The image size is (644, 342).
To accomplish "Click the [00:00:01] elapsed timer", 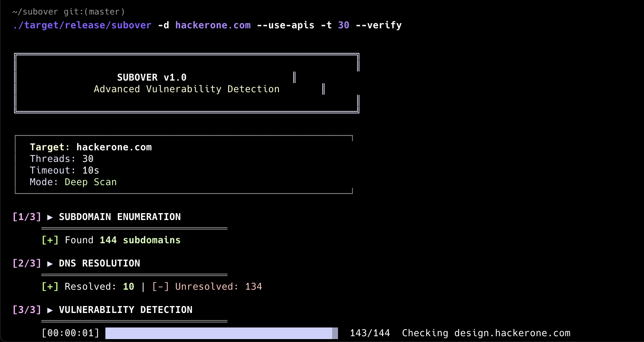I will coord(71,333).
